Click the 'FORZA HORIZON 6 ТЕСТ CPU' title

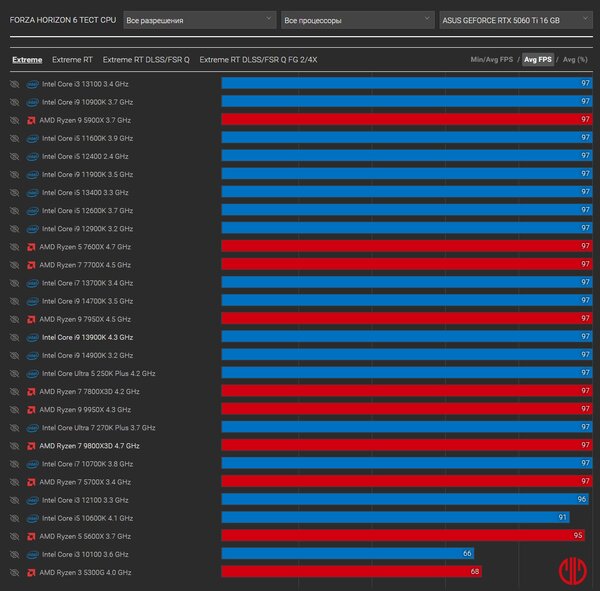(63, 20)
